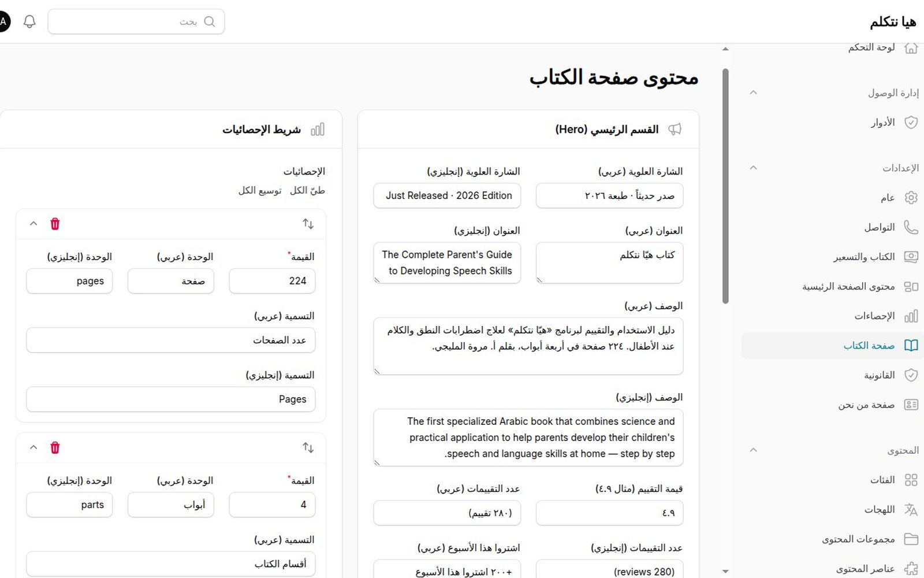Screen dimensions: 924x578
Task: Edit the Just Released · 2026 Edition field
Action: [x=447, y=196]
